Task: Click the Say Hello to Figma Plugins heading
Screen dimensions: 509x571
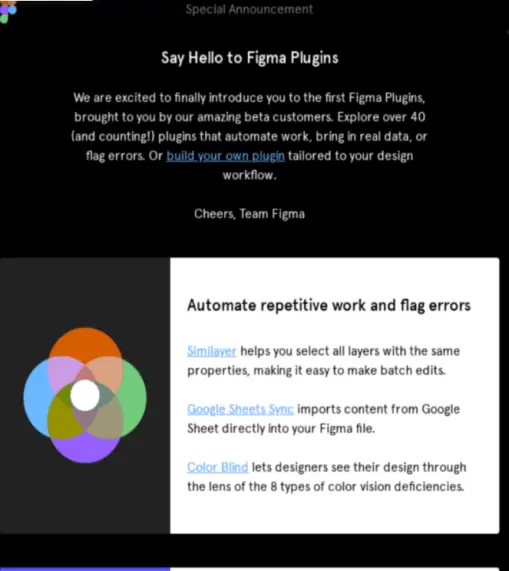Action: tap(250, 58)
